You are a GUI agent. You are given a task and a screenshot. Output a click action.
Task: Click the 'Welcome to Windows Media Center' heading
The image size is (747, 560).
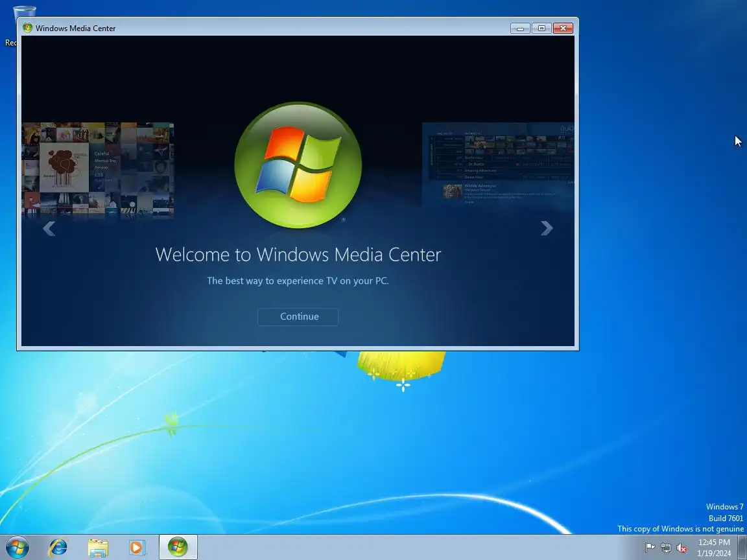tap(298, 255)
